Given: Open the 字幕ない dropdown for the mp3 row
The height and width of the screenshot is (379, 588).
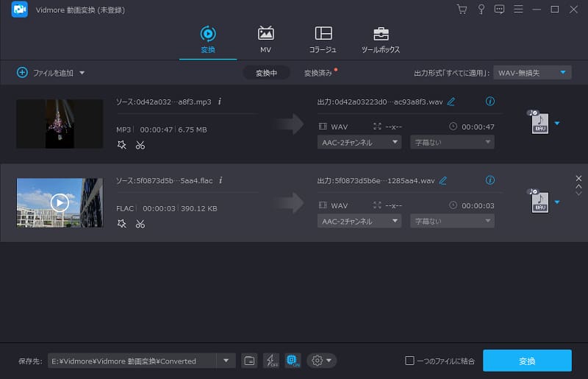Looking at the screenshot, I should tap(452, 142).
